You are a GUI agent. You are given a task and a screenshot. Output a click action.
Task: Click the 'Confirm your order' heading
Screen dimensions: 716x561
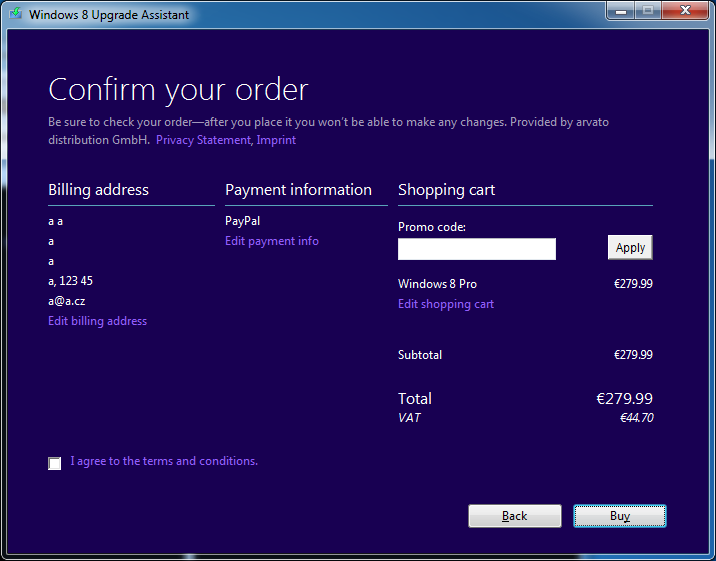pos(179,89)
